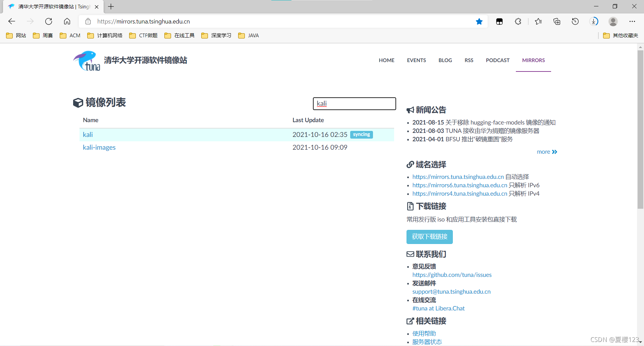This screenshot has width=644, height=346.
Task: Select mirrors.tuna.tsinghua.edu.cn auto domain
Action: pos(458,177)
